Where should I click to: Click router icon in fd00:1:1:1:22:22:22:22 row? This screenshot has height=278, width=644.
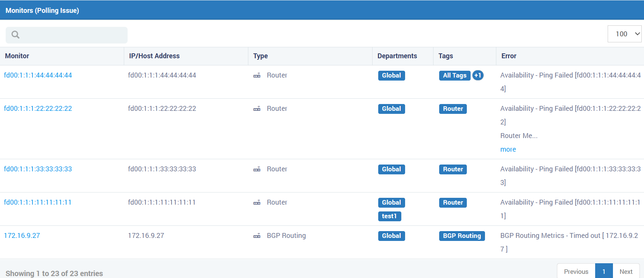point(257,109)
